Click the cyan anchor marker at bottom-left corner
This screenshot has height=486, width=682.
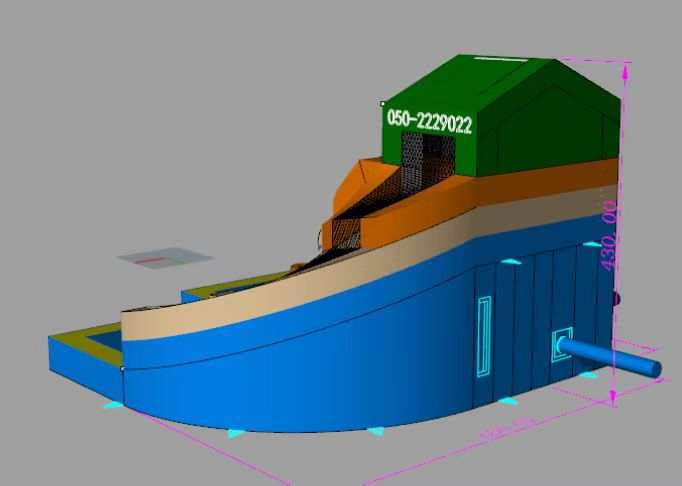[113, 405]
